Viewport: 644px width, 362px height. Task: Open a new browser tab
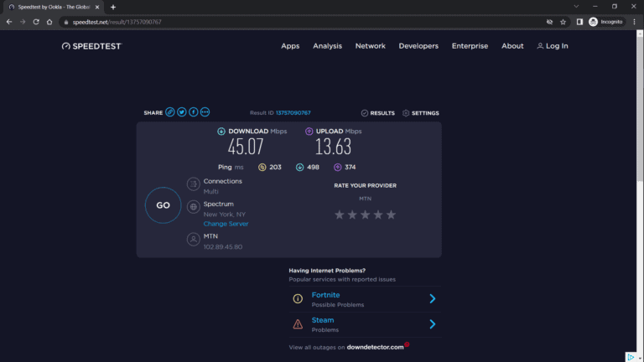point(113,7)
